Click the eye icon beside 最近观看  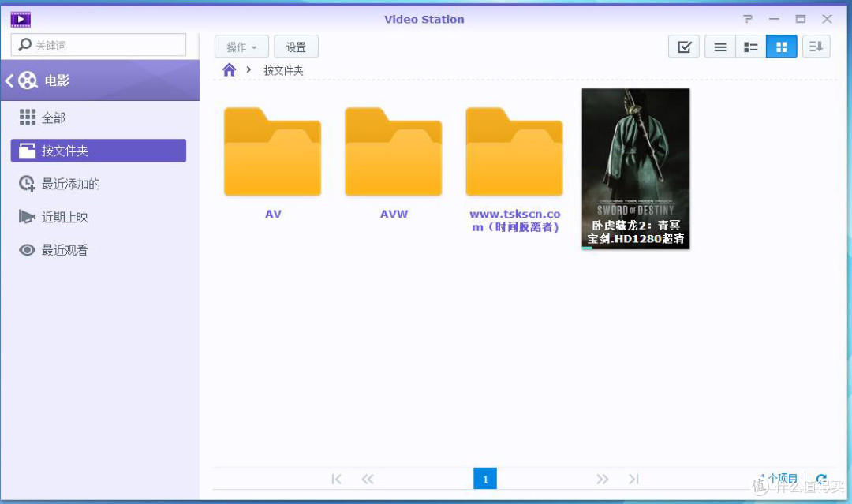27,250
